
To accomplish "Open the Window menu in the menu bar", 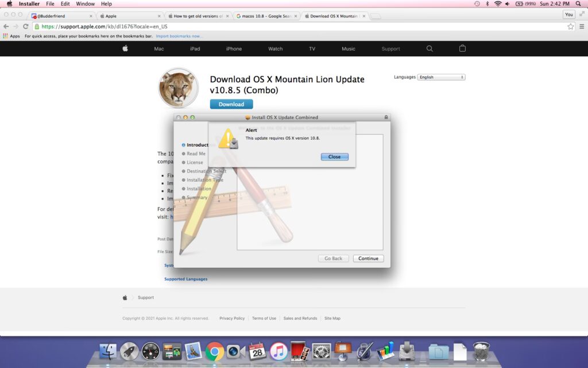I will tap(85, 4).
